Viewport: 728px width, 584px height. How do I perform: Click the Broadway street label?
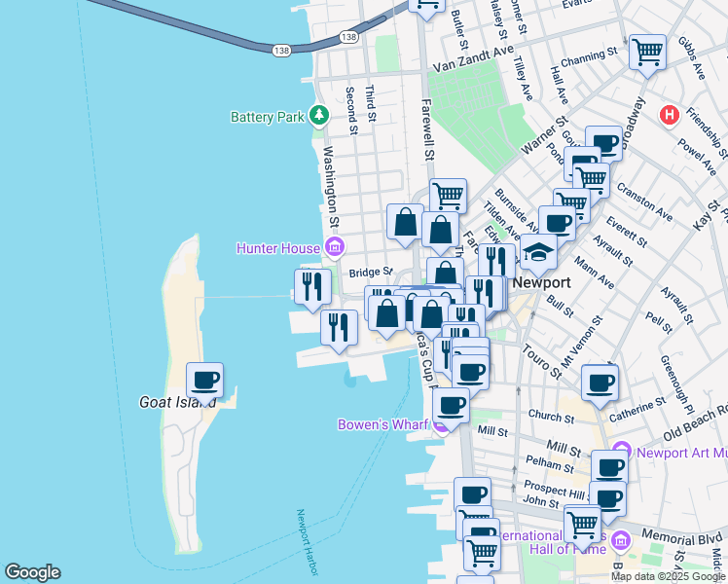click(633, 123)
